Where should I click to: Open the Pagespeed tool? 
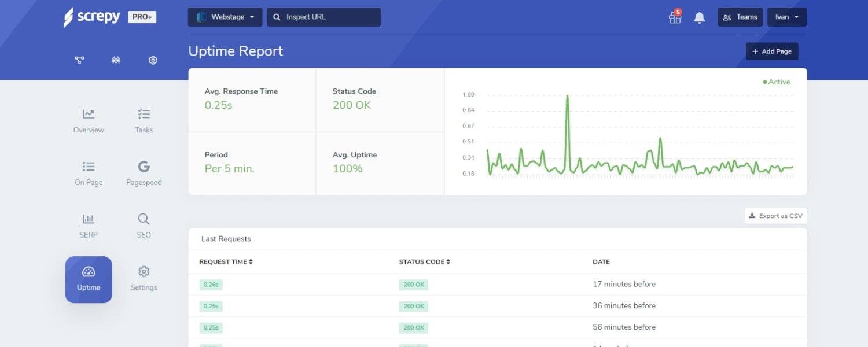[x=143, y=172]
